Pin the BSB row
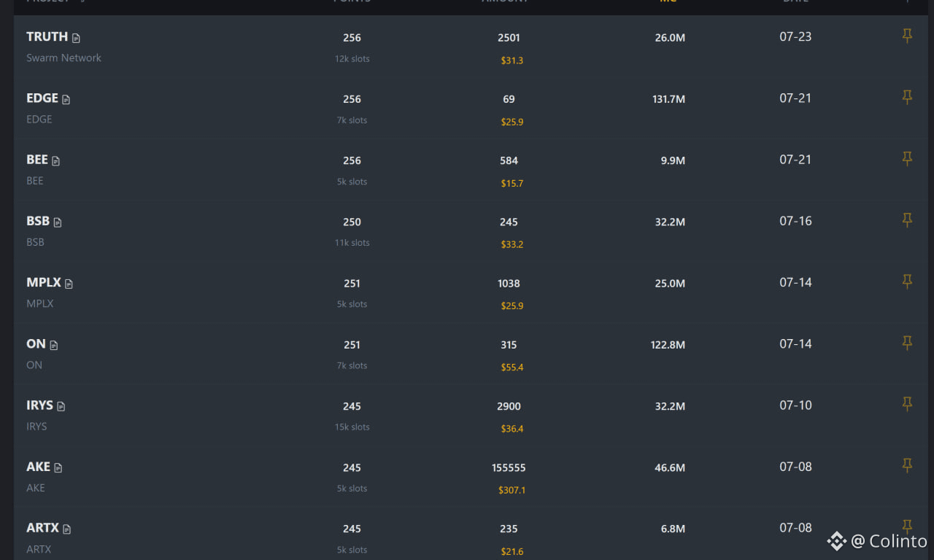 pyautogui.click(x=907, y=219)
